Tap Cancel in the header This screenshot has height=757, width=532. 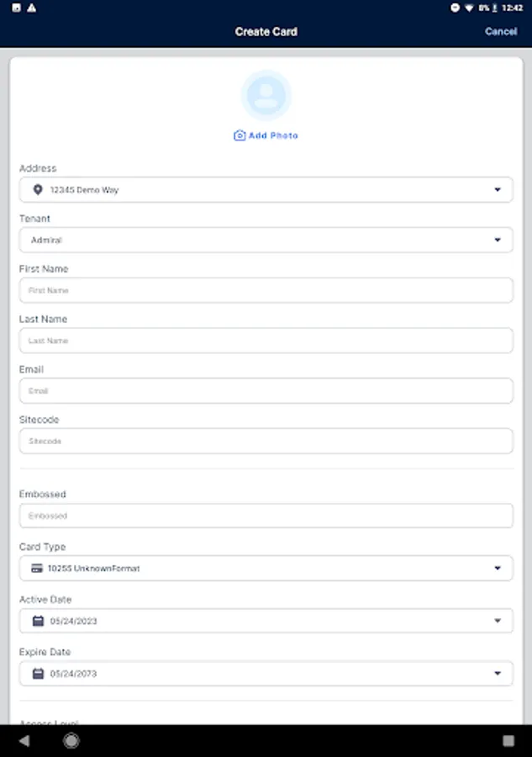coord(501,31)
